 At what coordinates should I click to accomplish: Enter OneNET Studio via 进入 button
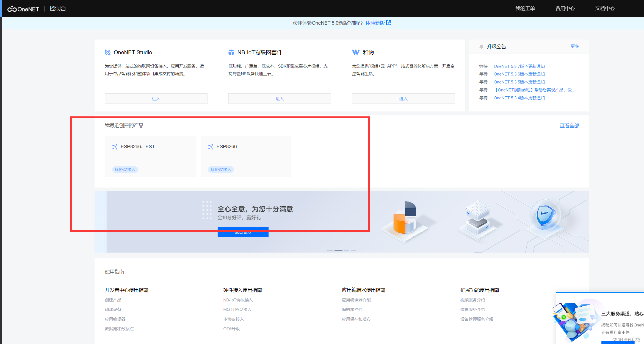(156, 99)
